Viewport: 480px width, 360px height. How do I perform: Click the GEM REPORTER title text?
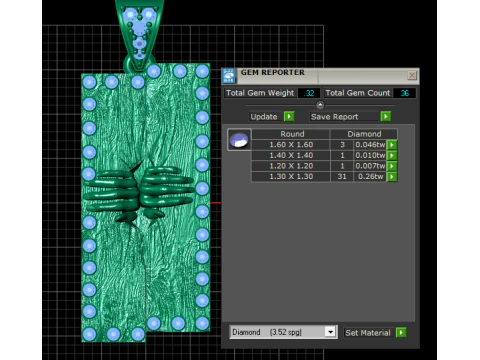pyautogui.click(x=273, y=72)
